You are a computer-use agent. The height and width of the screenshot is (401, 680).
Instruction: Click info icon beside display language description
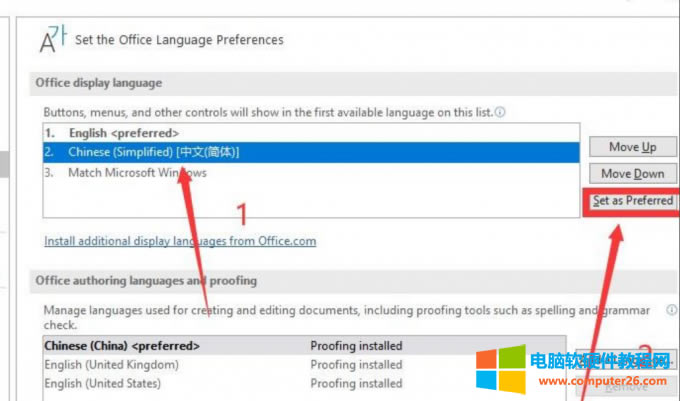pyautogui.click(x=499, y=113)
